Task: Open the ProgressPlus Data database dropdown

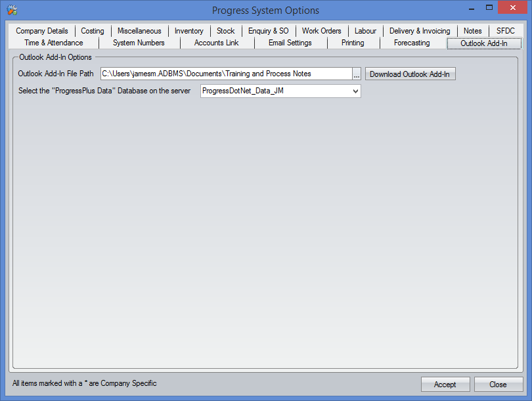Action: click(280, 91)
